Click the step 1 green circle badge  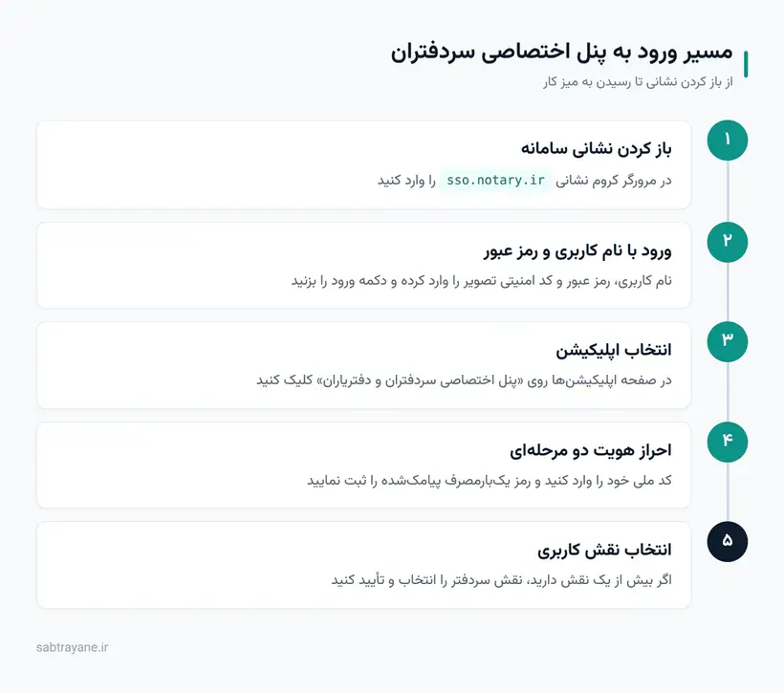point(727,141)
